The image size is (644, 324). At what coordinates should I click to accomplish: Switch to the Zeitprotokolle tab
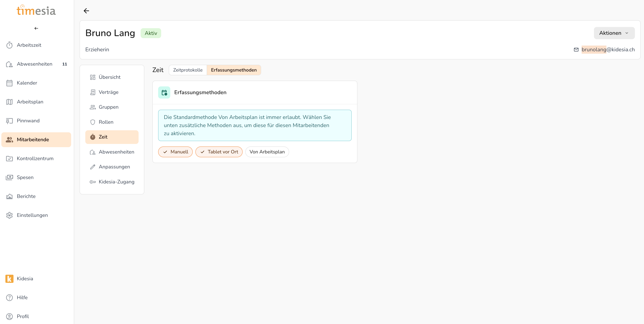click(x=188, y=70)
